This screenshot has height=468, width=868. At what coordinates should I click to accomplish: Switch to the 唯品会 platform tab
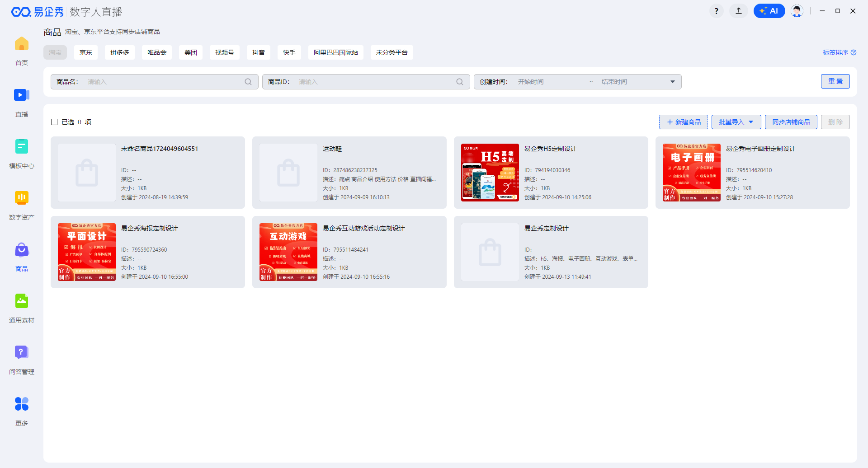click(x=157, y=52)
